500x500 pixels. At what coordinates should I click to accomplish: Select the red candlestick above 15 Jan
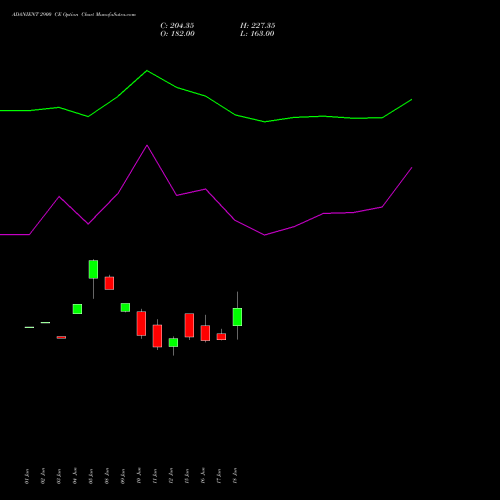(x=189, y=325)
